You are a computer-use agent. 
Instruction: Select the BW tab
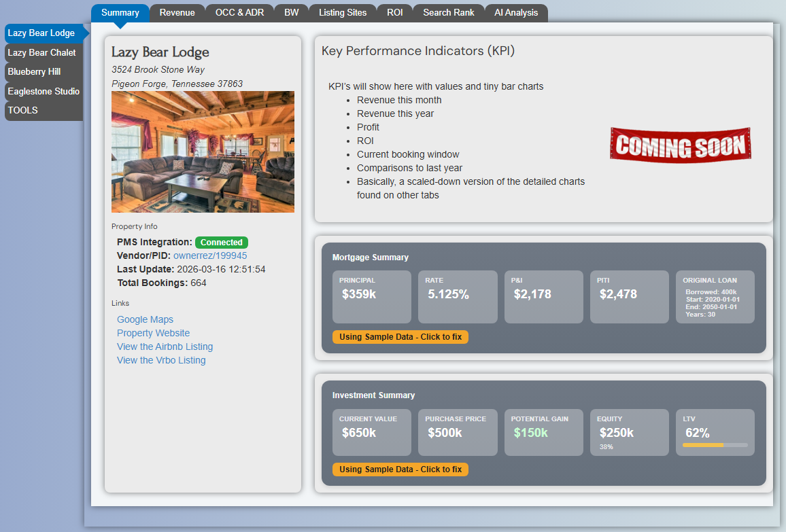[x=291, y=12]
